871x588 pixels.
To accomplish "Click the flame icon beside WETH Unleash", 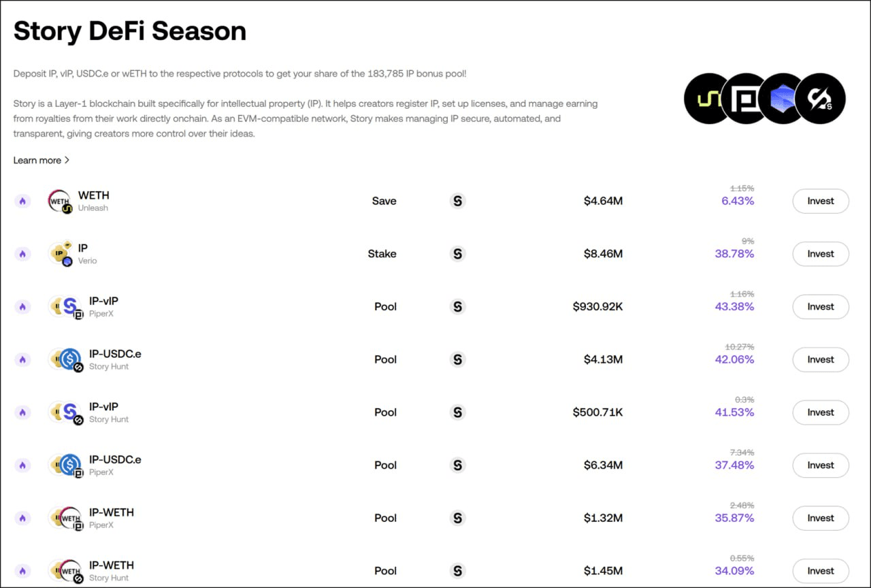I will (22, 201).
